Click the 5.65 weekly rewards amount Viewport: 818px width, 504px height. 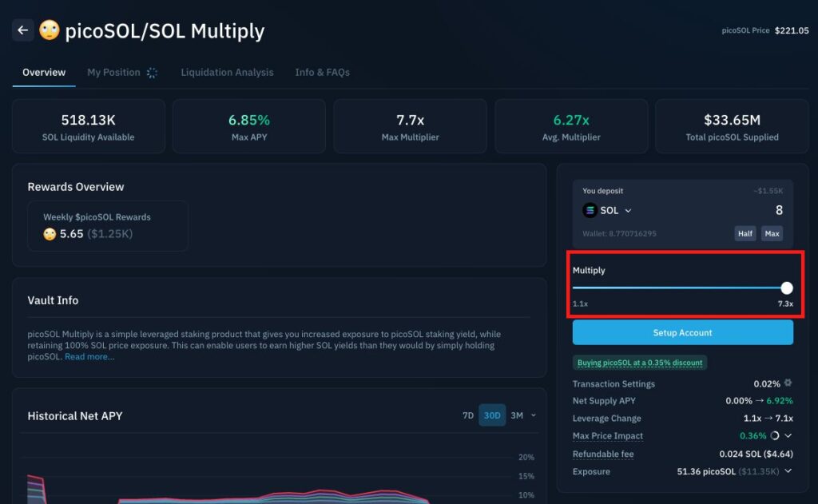tap(71, 234)
